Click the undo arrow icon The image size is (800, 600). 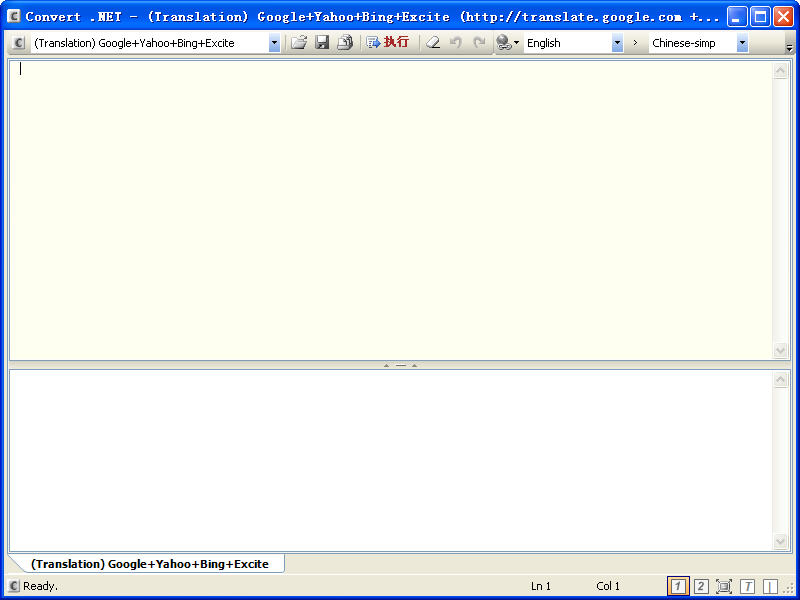456,43
